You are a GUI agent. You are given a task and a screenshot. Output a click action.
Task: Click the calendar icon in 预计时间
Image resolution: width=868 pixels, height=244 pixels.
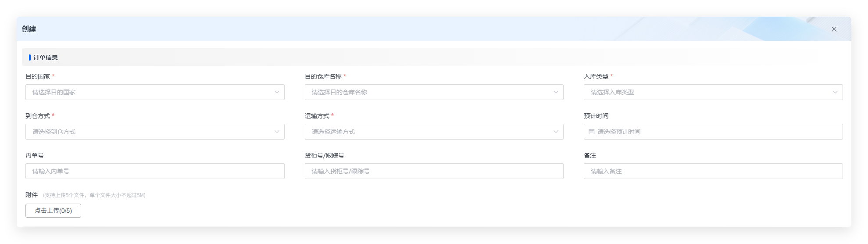pos(591,132)
